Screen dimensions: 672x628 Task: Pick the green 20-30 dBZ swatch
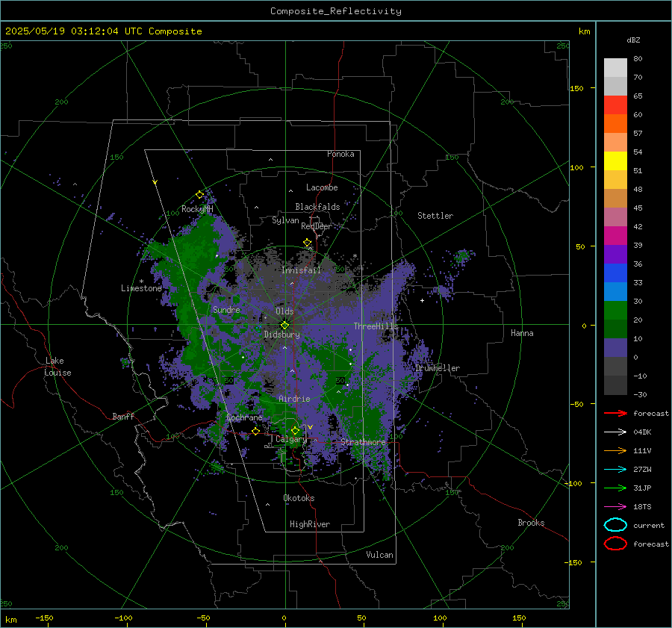[x=615, y=311]
